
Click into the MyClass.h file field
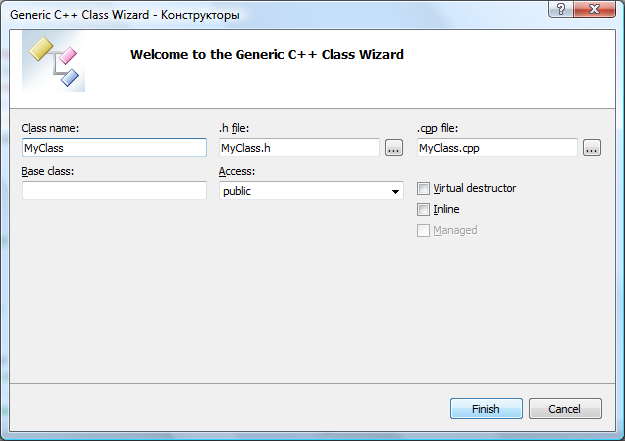(x=299, y=148)
